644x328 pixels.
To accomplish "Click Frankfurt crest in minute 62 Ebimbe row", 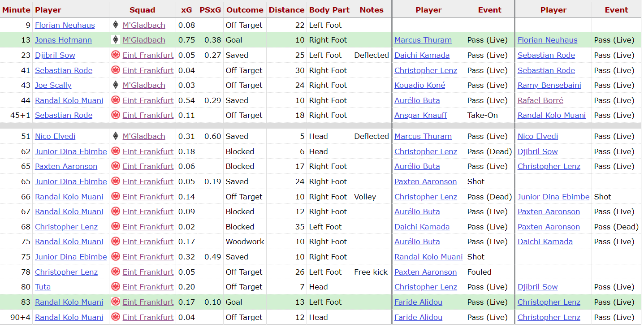I will [x=115, y=151].
